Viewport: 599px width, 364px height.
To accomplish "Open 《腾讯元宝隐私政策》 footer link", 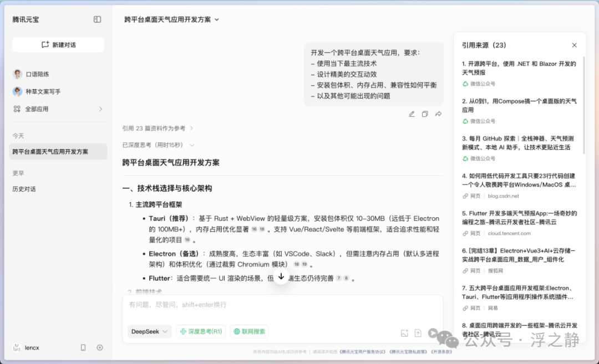I will (x=408, y=352).
